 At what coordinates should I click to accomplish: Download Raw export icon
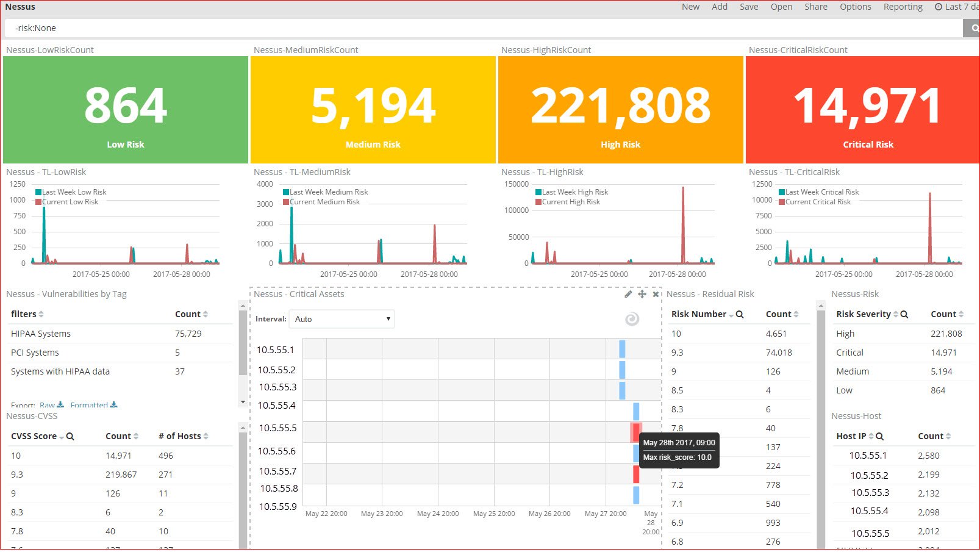[60, 405]
